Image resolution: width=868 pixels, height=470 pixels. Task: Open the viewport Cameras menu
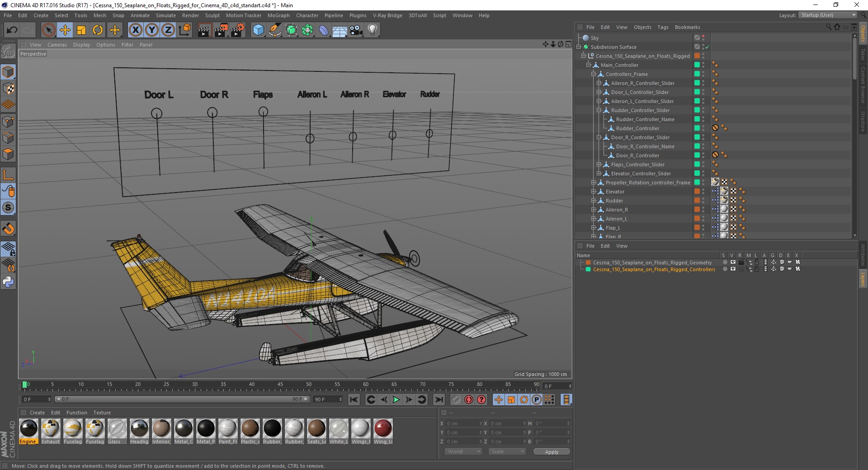57,45
